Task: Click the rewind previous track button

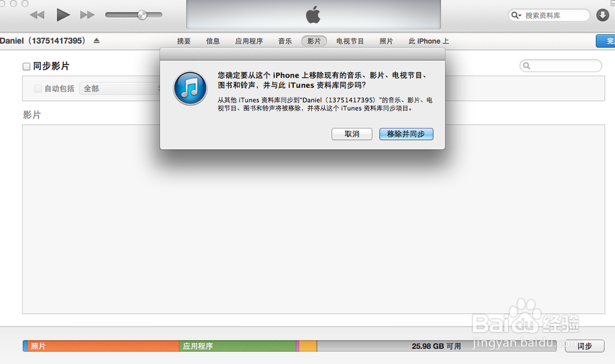Action: pos(38,15)
